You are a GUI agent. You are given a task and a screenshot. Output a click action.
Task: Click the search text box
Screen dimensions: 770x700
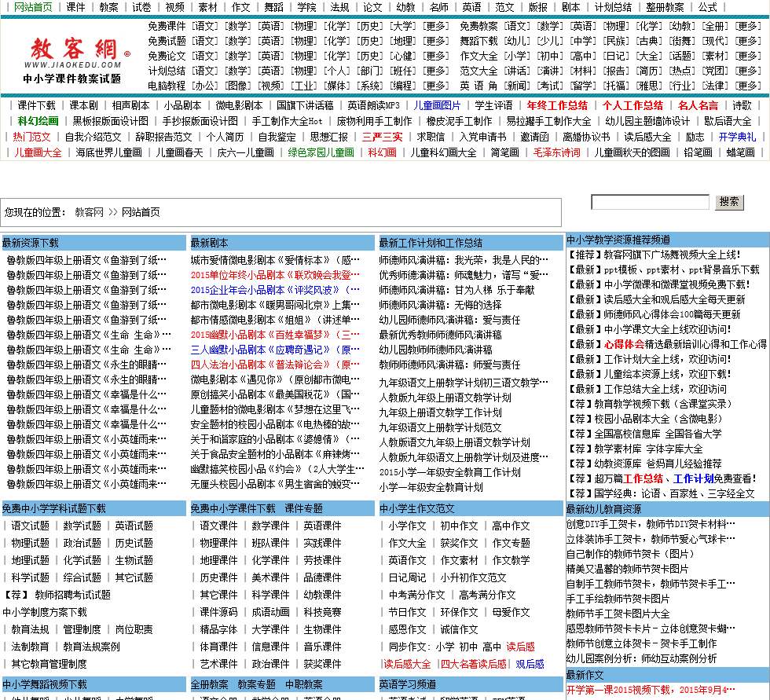tap(651, 202)
